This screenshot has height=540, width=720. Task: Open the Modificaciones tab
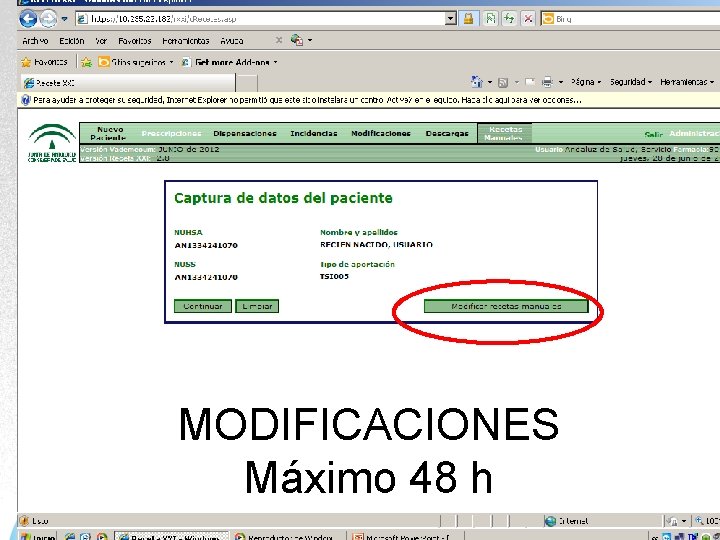[x=381, y=133]
